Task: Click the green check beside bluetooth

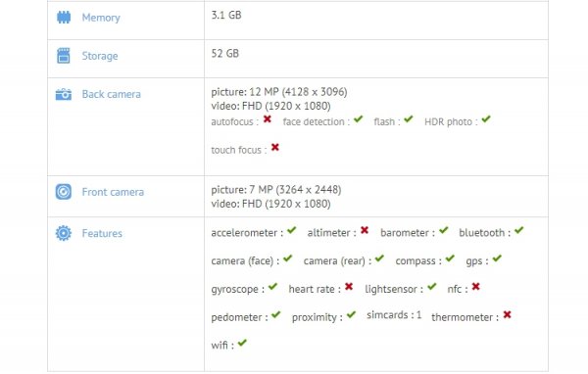Action: click(x=518, y=230)
